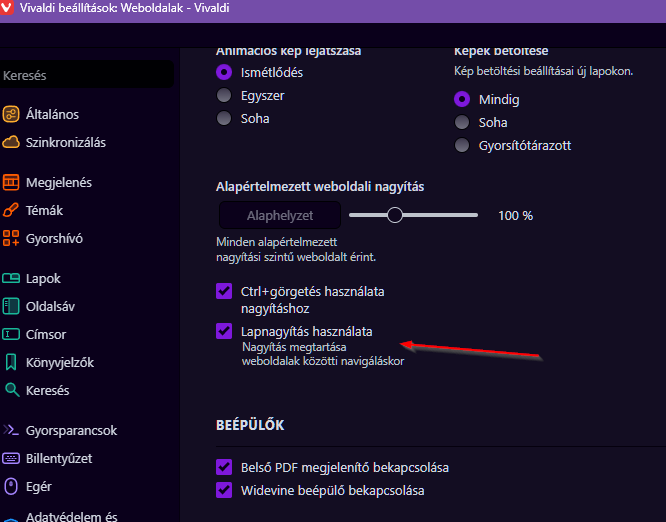The width and height of the screenshot is (666, 522).
Task: Choose Gyorsítótárazott image loading option
Action: tap(462, 145)
